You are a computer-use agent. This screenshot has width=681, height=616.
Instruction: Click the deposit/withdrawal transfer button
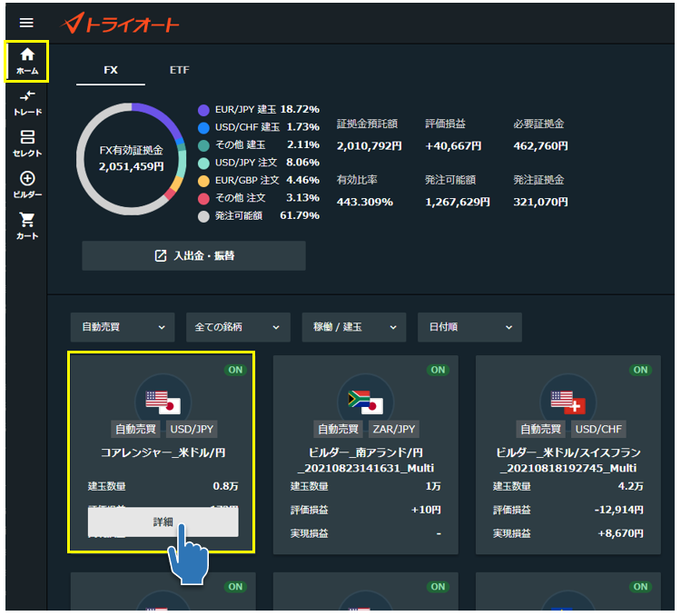pos(193,255)
